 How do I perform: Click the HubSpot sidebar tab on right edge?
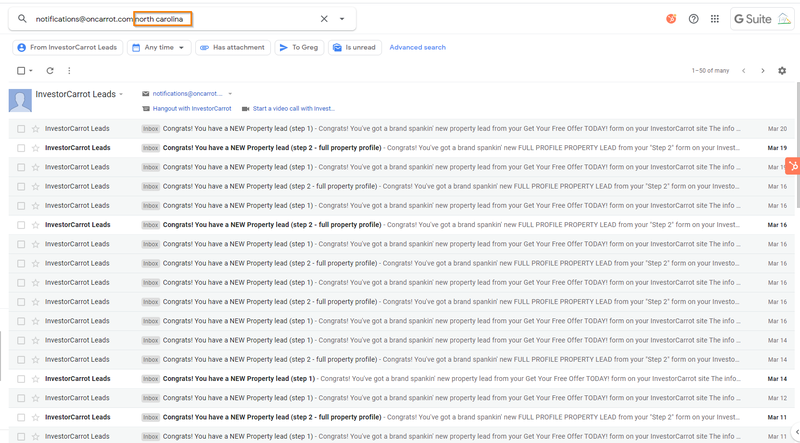tap(792, 166)
